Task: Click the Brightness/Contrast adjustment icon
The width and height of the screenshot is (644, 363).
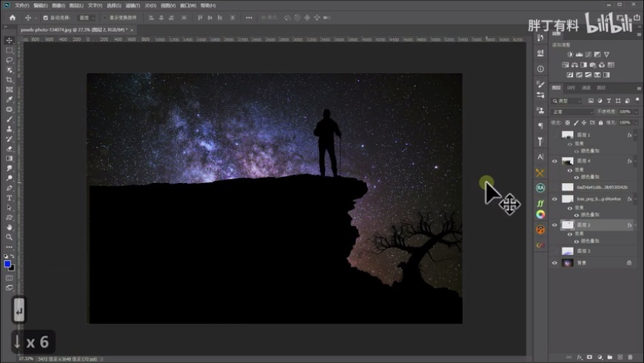Action: coord(570,54)
